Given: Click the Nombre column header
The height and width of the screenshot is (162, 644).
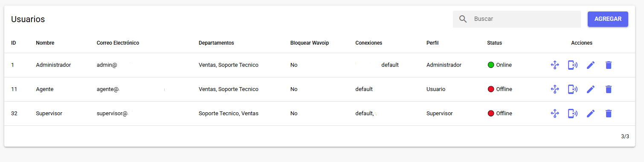Looking at the screenshot, I should tap(45, 43).
